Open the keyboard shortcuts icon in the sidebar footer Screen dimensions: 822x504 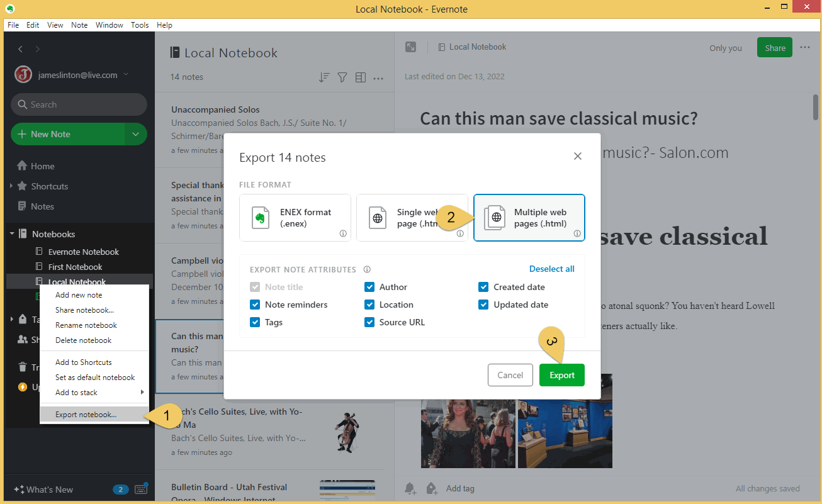click(x=141, y=490)
